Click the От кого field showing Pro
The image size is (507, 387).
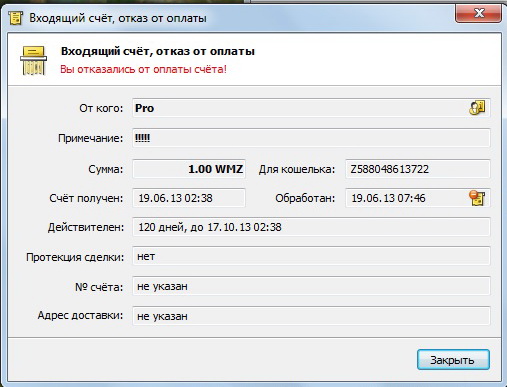click(x=311, y=108)
